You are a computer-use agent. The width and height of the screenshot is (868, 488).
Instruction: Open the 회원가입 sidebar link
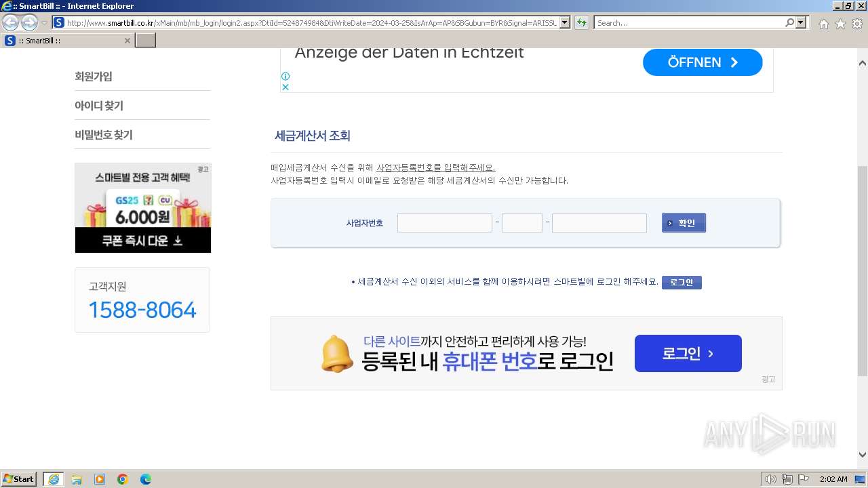point(94,77)
